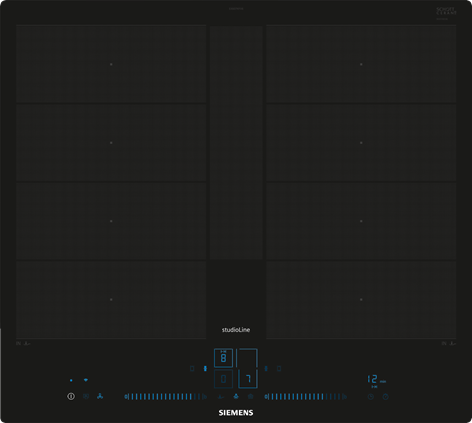472x423 pixels.
Task: Select the empty tall zone display
Action: click(247, 358)
